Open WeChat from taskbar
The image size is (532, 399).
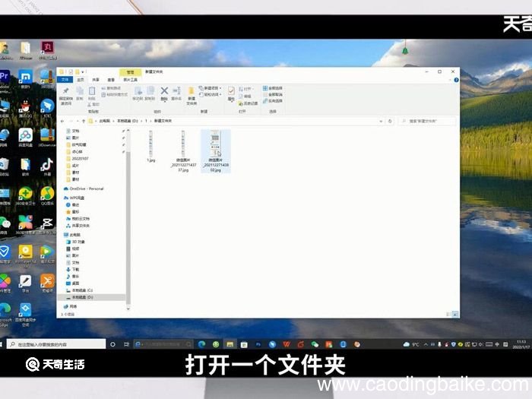(x=315, y=344)
